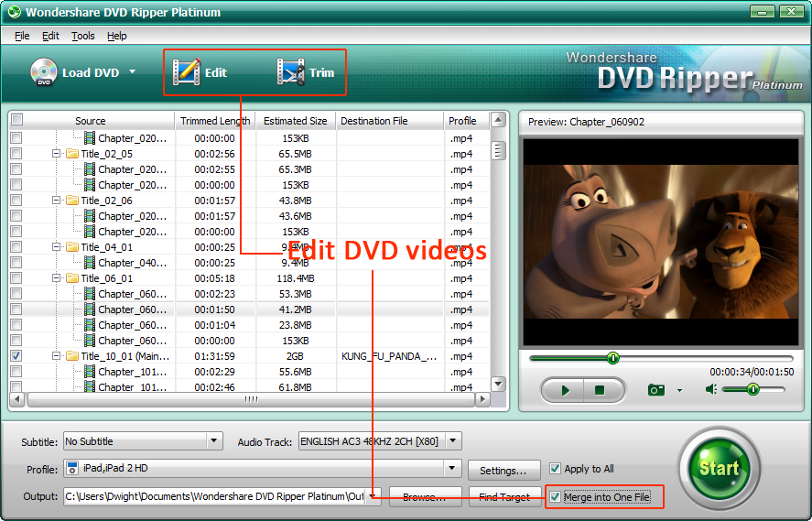The width and height of the screenshot is (812, 521).
Task: Click the Output path text field
Action: click(215, 496)
